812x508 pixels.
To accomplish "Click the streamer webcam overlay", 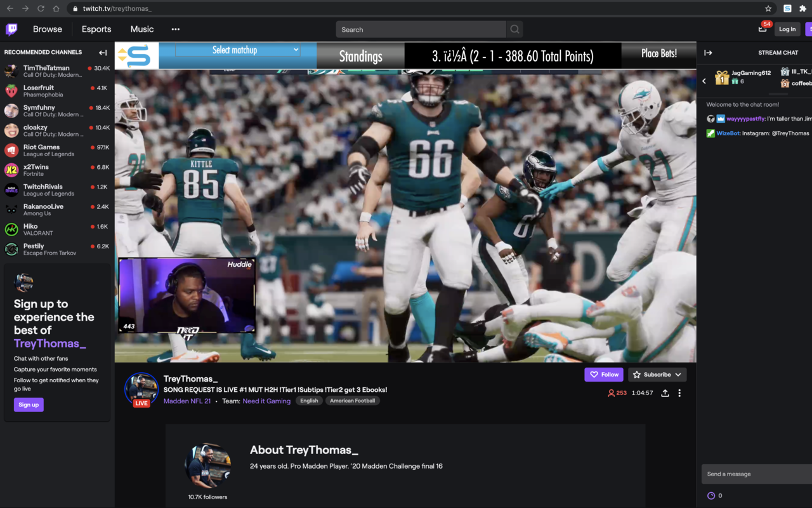I will pyautogui.click(x=187, y=295).
